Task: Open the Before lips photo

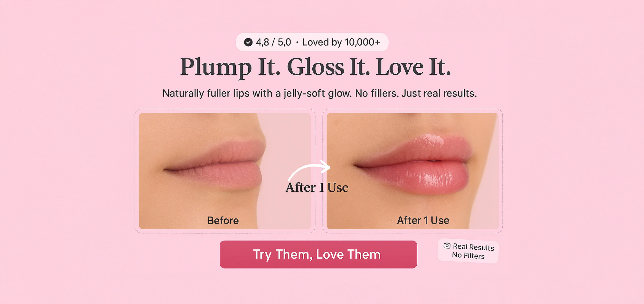Action: (225, 171)
